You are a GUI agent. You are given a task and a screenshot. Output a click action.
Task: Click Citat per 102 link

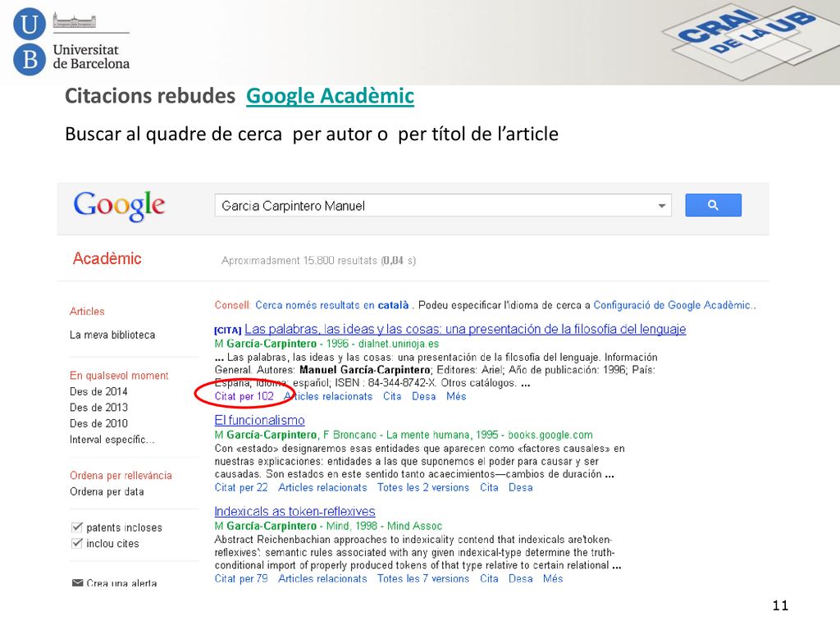coord(244,396)
